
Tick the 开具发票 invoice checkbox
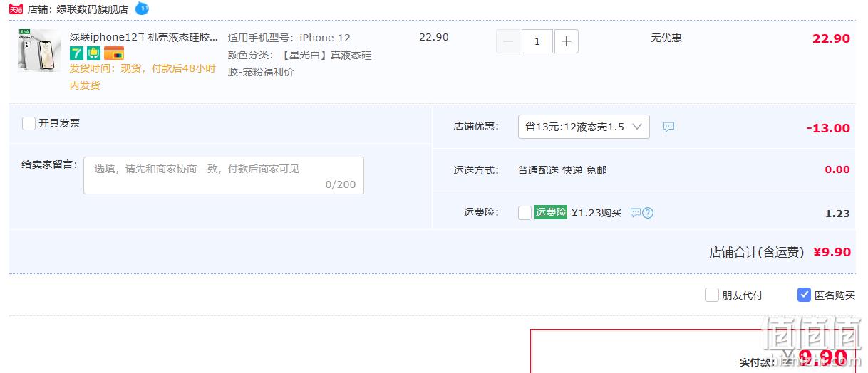pos(29,123)
